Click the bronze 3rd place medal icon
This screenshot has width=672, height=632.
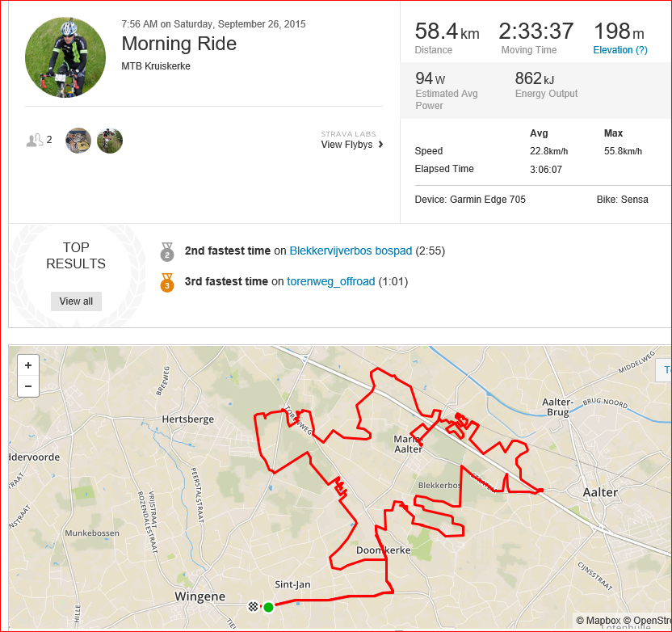tap(167, 283)
